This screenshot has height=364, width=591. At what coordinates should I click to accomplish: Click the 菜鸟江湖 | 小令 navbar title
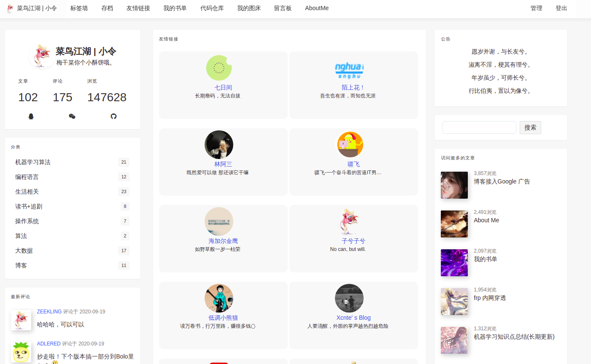click(x=37, y=8)
